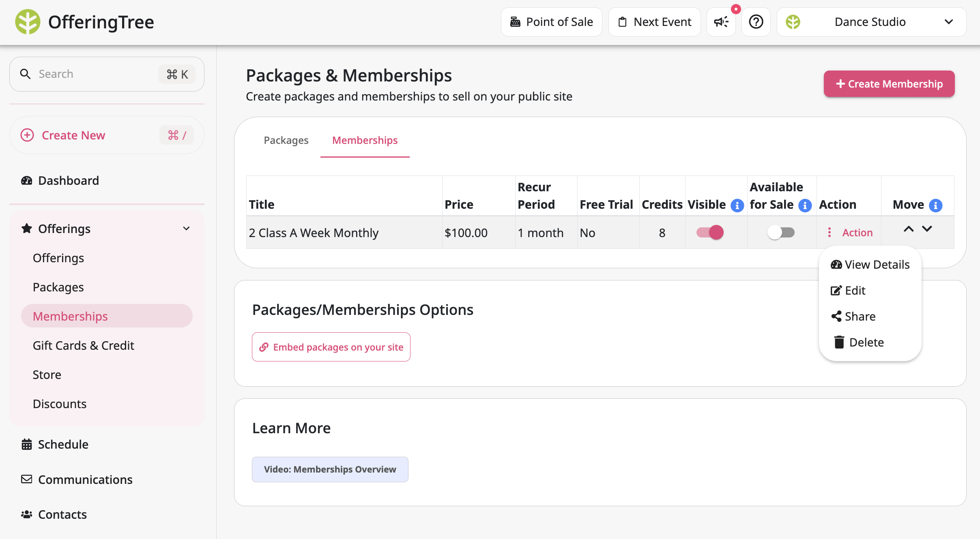The image size is (980, 539).
Task: Open the Next Event button
Action: click(655, 22)
